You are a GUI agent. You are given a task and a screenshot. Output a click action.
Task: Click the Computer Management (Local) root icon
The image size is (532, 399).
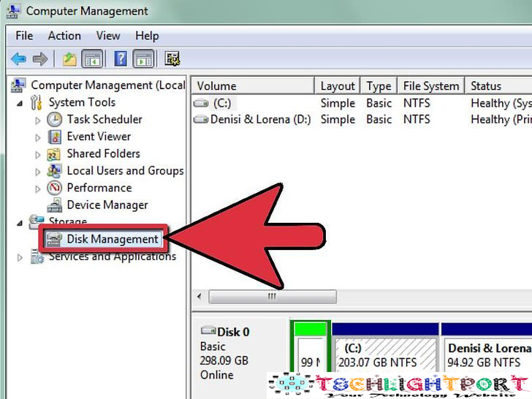[x=18, y=85]
